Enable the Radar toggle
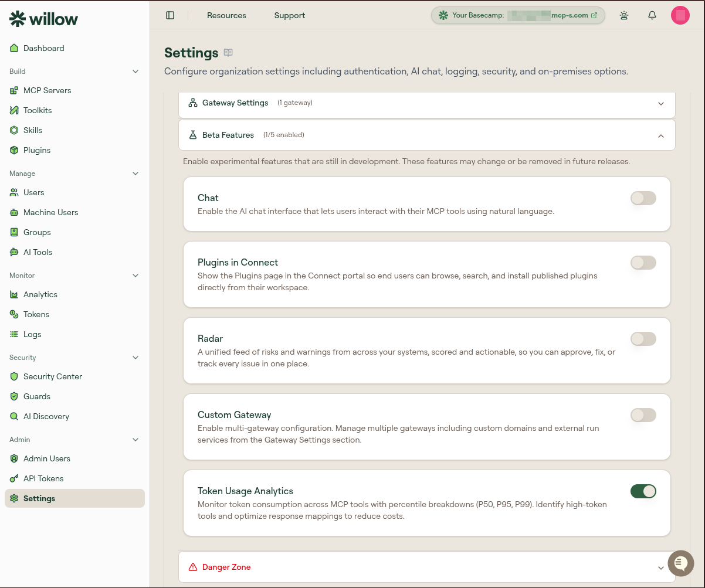705x588 pixels. point(643,339)
